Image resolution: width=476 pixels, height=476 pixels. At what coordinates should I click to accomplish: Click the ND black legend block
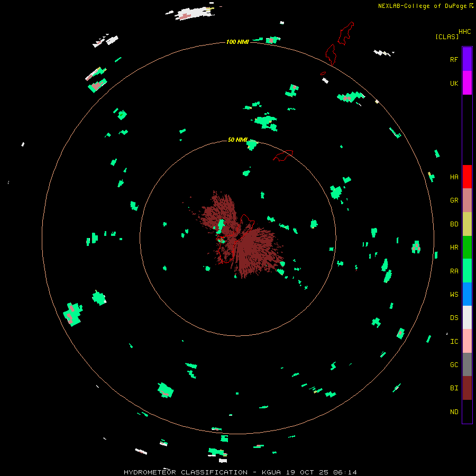coord(467,411)
